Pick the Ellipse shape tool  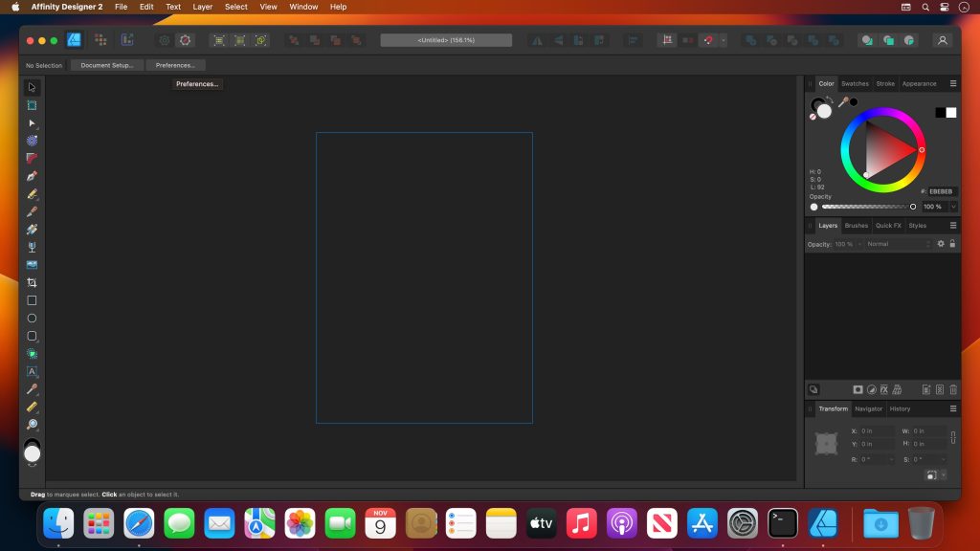[x=32, y=318]
